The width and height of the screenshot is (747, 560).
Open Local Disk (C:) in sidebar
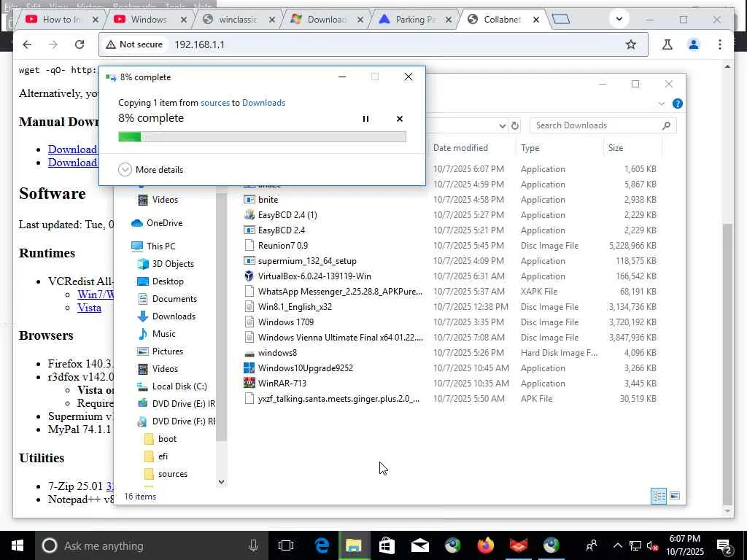(179, 386)
